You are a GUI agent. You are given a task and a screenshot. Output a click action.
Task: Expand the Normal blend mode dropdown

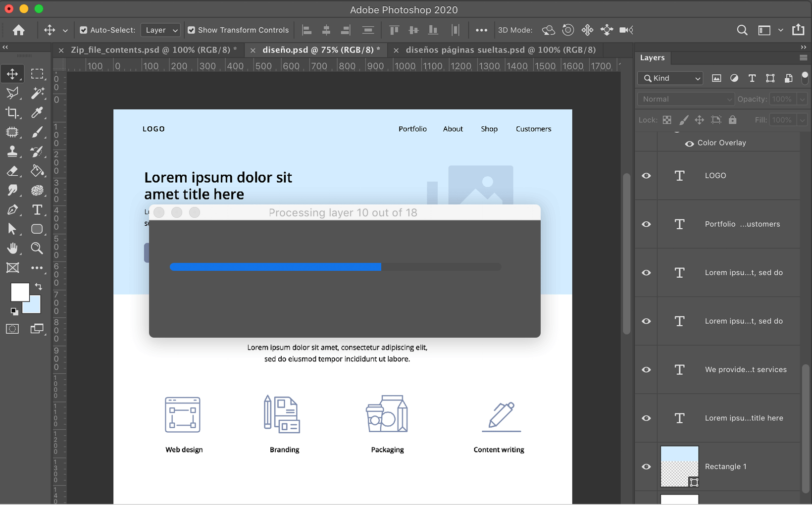click(685, 99)
